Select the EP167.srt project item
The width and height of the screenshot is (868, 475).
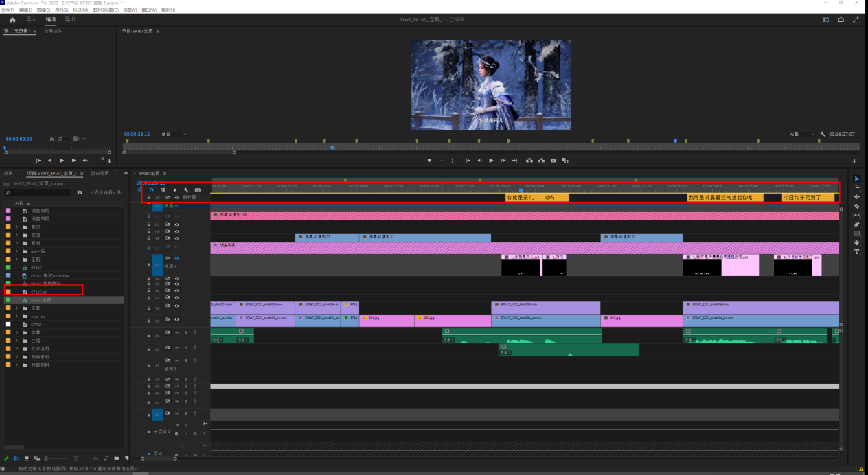pos(39,292)
